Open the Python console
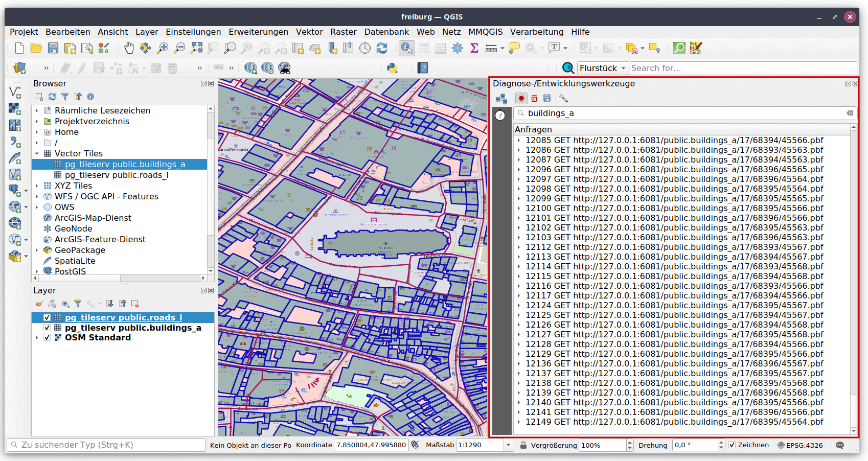Image resolution: width=868 pixels, height=461 pixels. [x=392, y=68]
